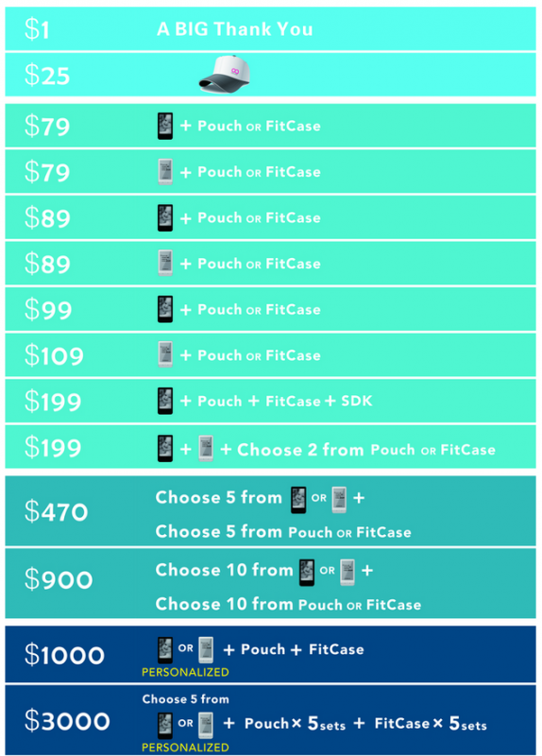This screenshot has height=756, width=542.
Task: Click PERSONALIZED label in $1000 tier
Action: tap(185, 672)
